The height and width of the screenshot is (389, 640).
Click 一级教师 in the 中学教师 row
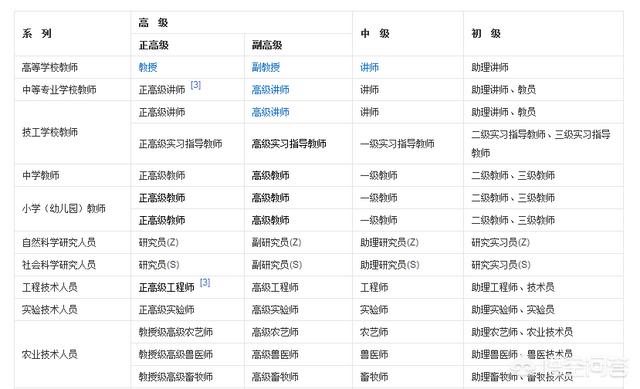(x=379, y=176)
